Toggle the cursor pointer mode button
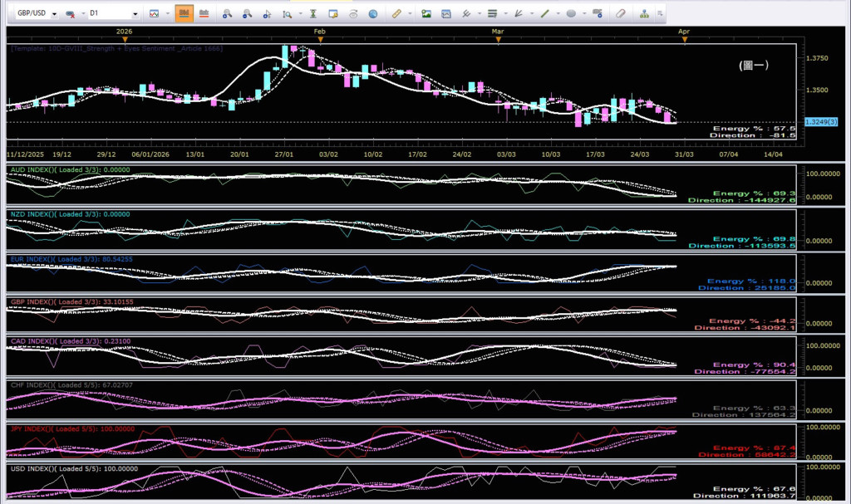The width and height of the screenshot is (851, 504). pyautogui.click(x=267, y=14)
